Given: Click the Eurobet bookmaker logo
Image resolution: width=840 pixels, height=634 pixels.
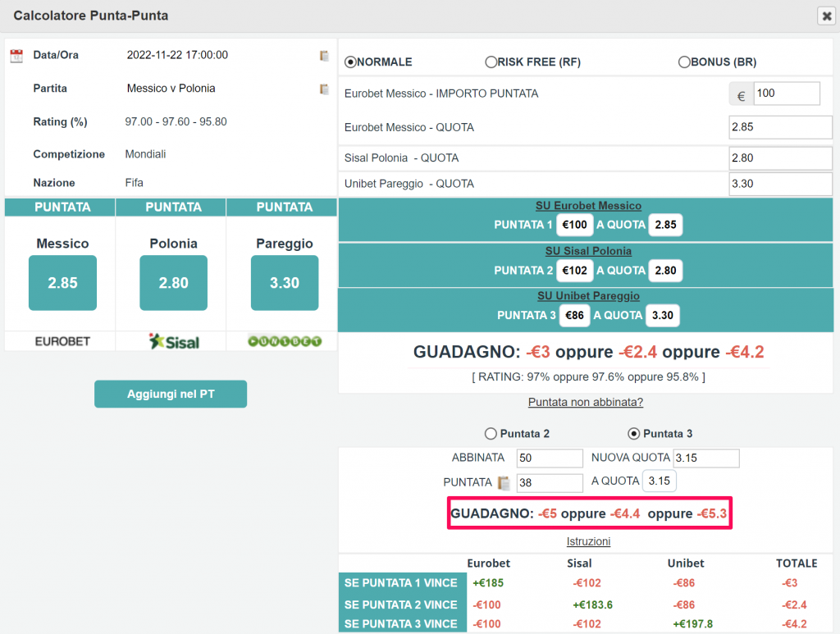Looking at the screenshot, I should point(62,341).
